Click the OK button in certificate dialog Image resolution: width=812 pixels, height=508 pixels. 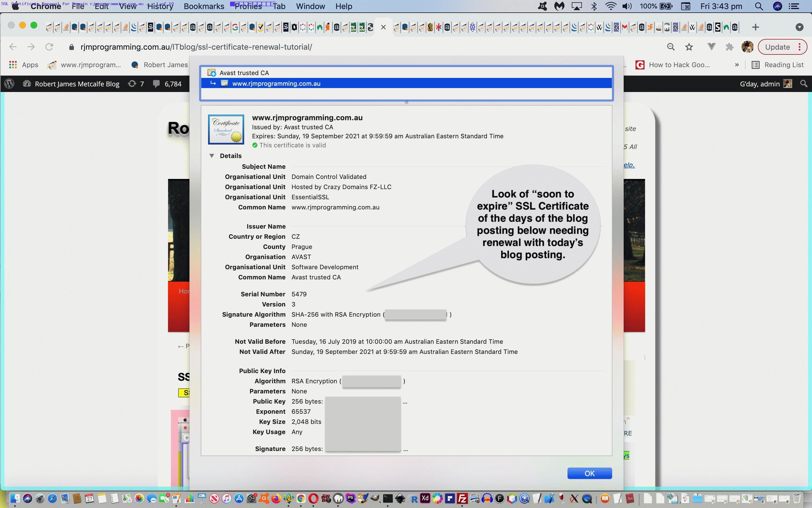click(589, 473)
